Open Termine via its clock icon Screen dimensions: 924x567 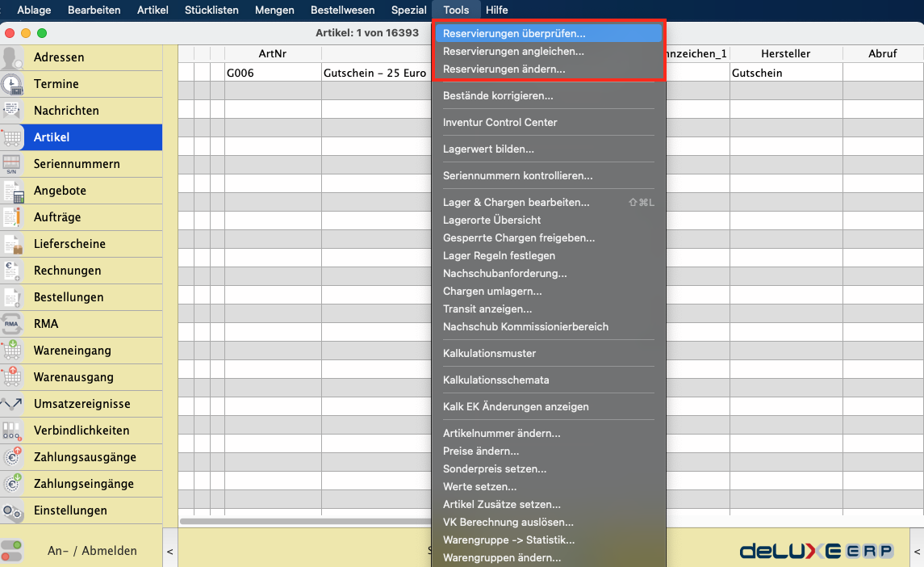coord(12,85)
